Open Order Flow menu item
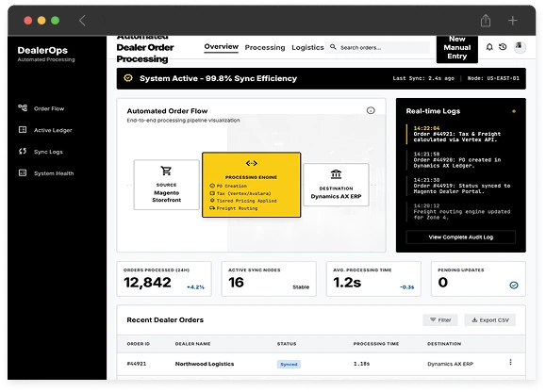Image resolution: width=546 pixels, height=392 pixels. (49, 108)
